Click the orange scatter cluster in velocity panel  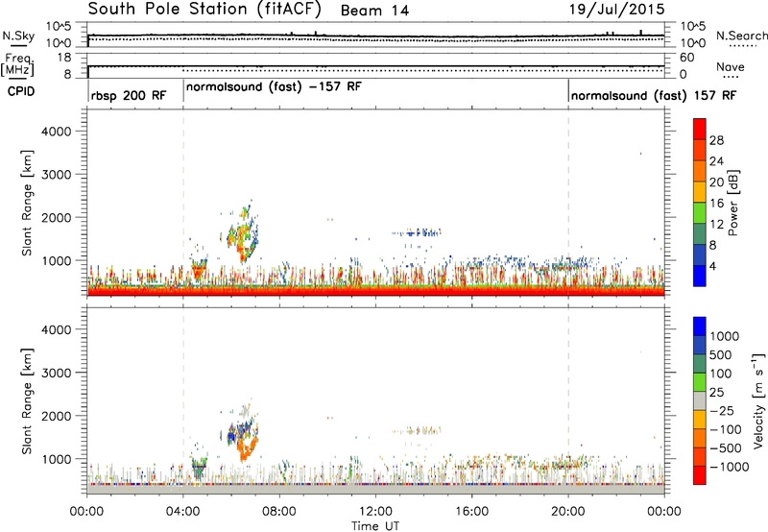coord(246,448)
